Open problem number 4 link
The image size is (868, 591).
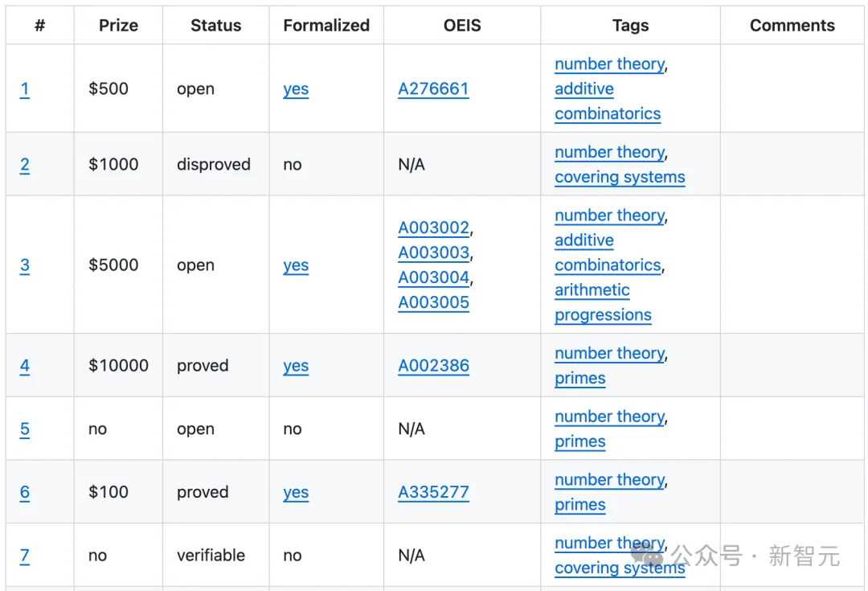coord(25,366)
